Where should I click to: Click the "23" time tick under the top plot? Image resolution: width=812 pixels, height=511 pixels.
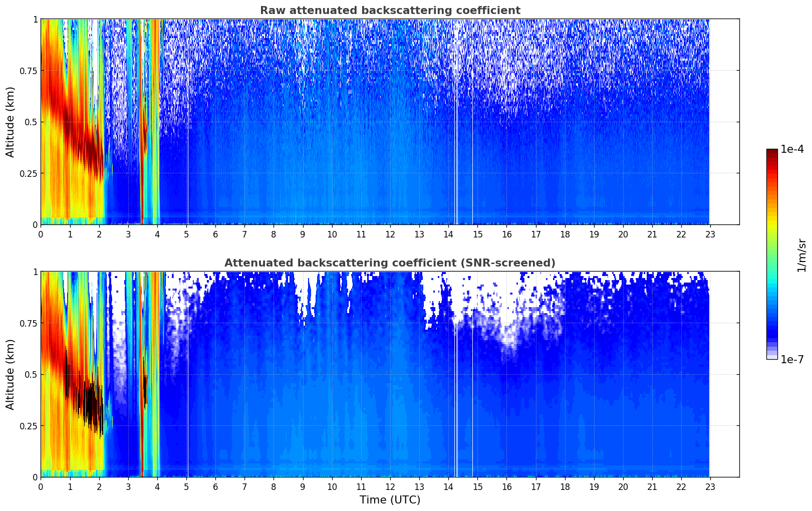tap(710, 234)
